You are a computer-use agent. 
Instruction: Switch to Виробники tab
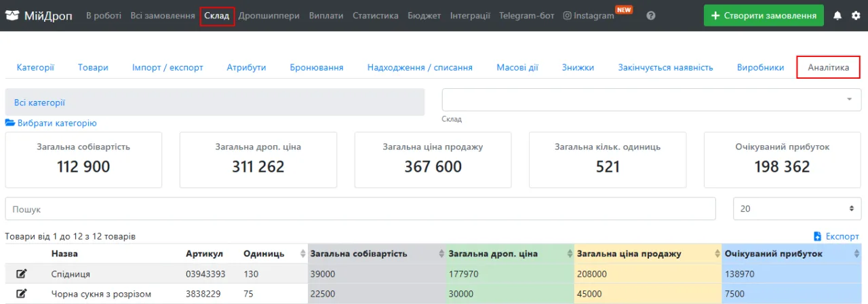[x=760, y=67]
